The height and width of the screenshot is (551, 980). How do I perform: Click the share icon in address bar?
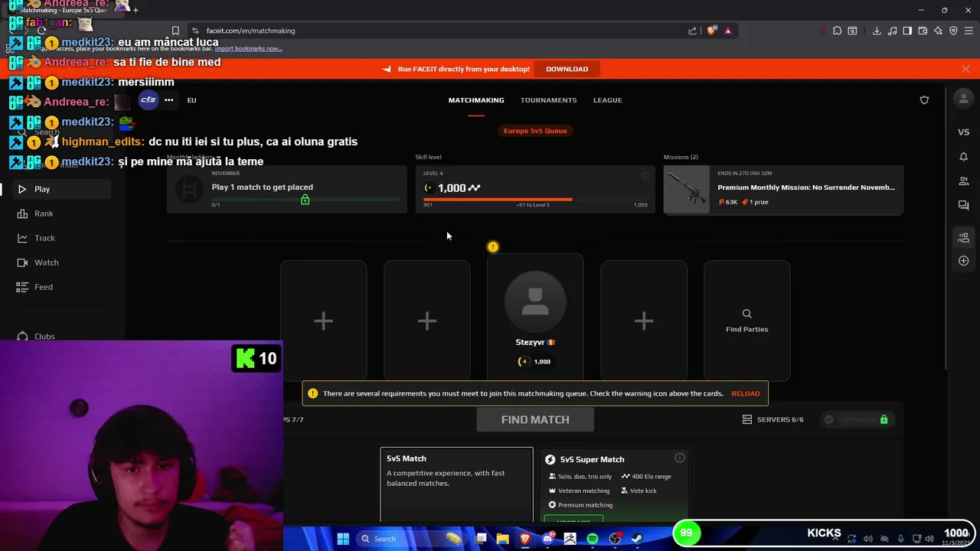click(x=692, y=31)
